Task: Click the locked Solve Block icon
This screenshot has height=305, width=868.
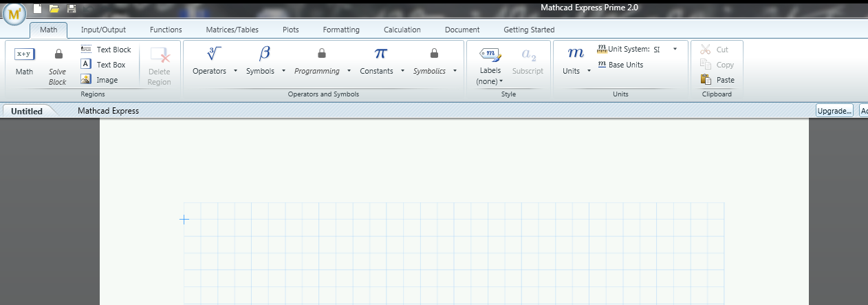Action: (58, 54)
